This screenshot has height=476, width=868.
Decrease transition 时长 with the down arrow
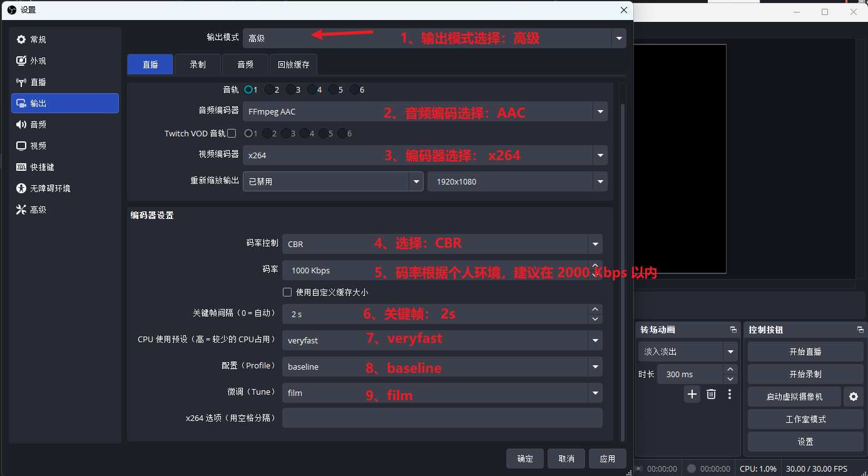(x=730, y=379)
